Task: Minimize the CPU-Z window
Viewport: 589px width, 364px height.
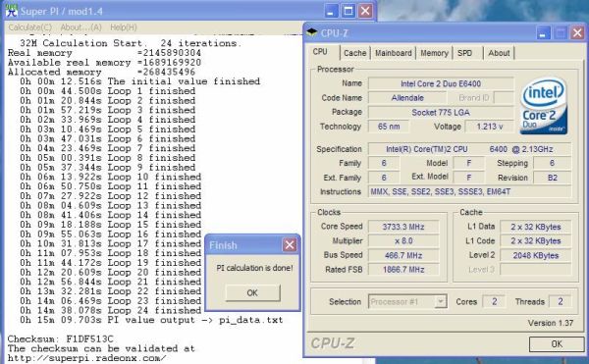Action: 543,33
